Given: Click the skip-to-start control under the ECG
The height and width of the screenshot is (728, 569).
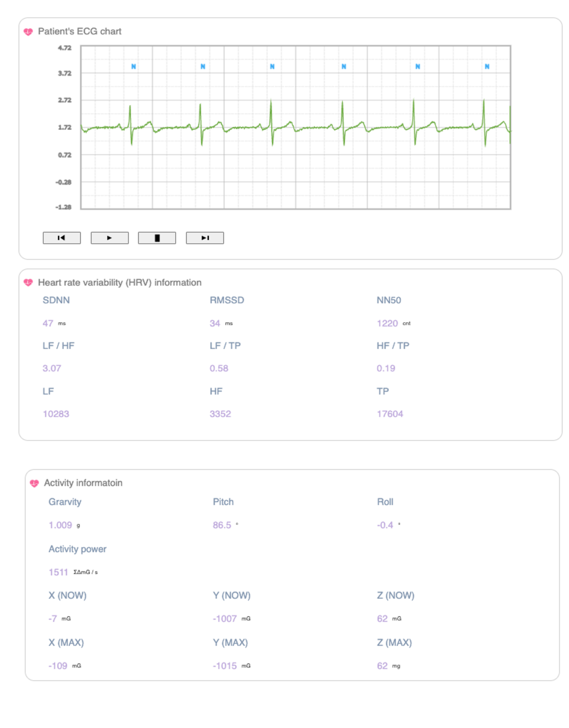Looking at the screenshot, I should (x=62, y=238).
